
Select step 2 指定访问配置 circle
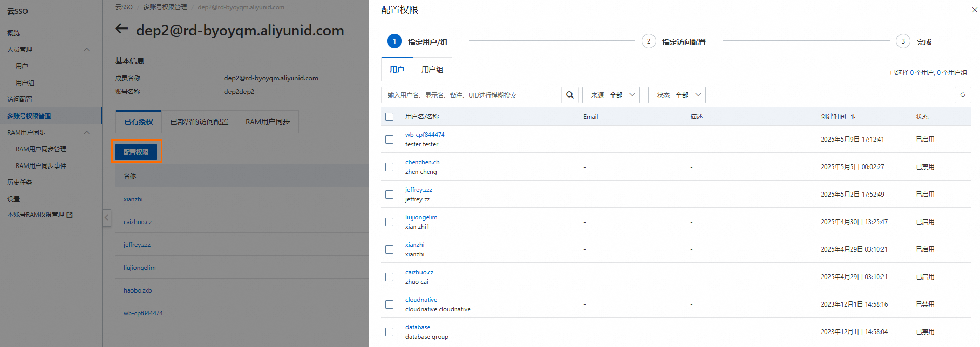click(648, 41)
